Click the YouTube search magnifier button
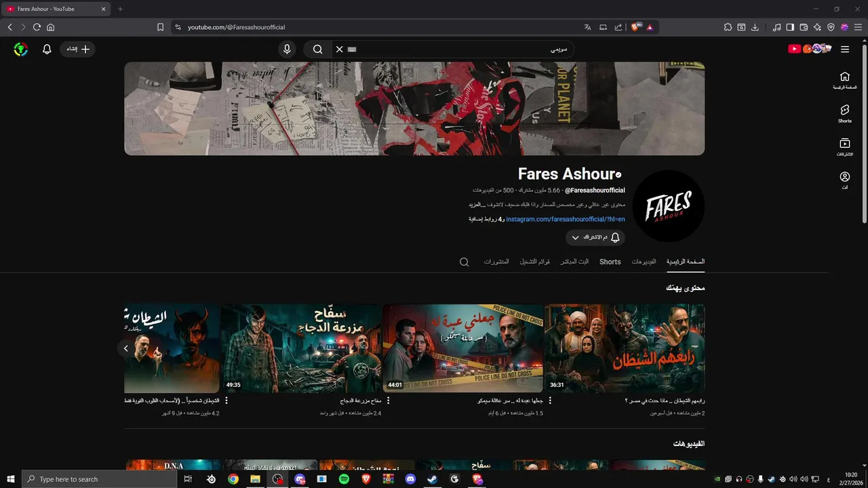 [317, 49]
